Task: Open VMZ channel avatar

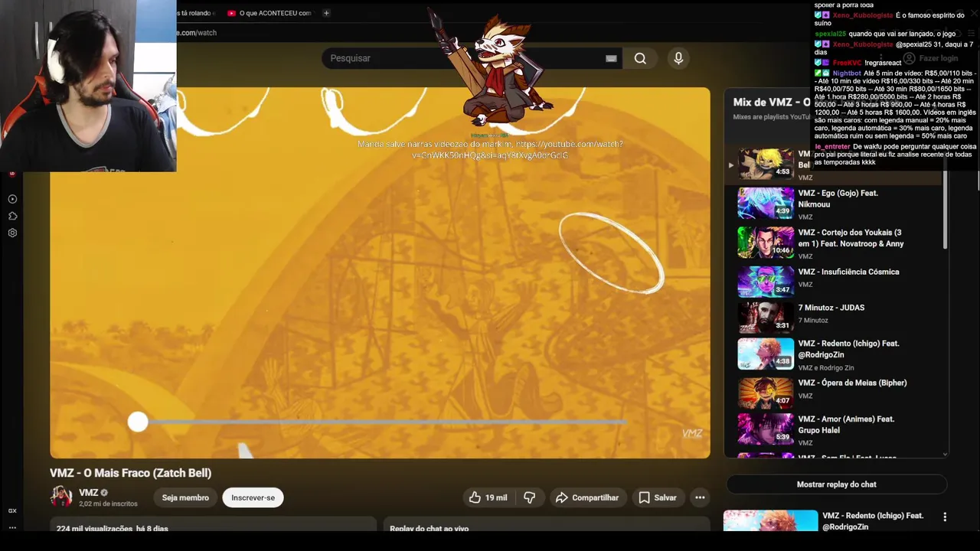Action: coord(61,497)
